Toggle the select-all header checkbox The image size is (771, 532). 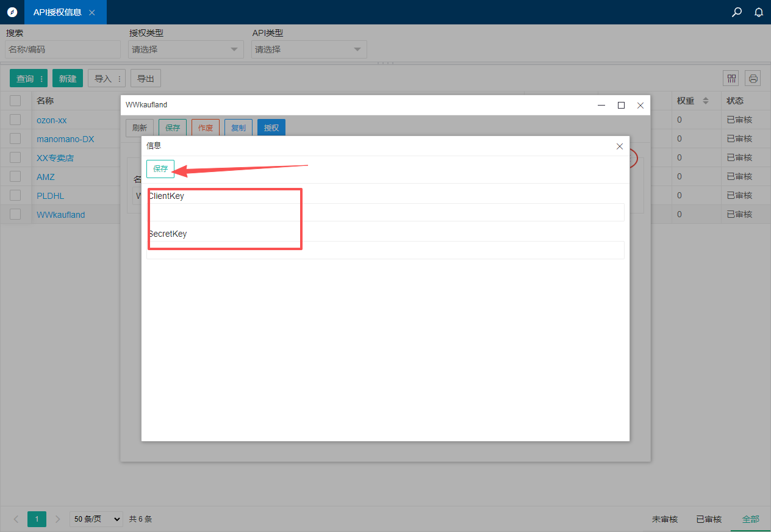click(x=15, y=101)
